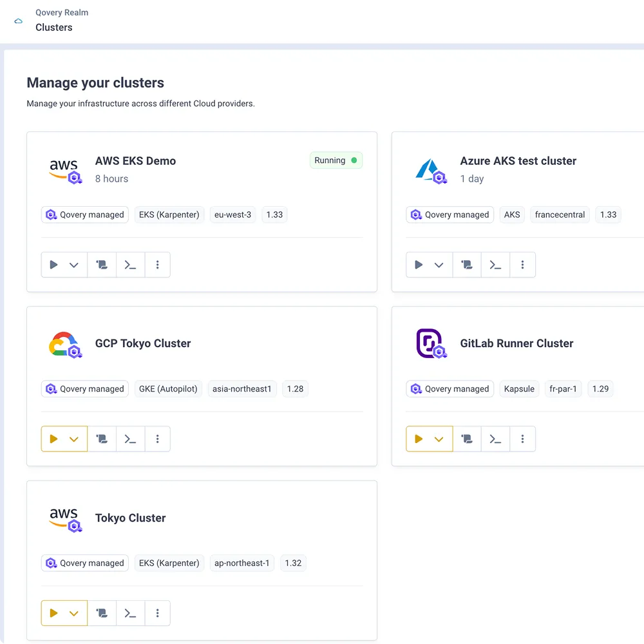644x644 pixels.
Task: Click 1.33 version tag on Azure AKS cluster
Action: 608,215
